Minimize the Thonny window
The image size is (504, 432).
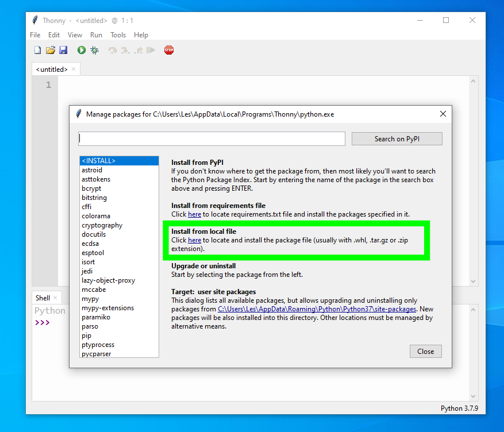420,20
